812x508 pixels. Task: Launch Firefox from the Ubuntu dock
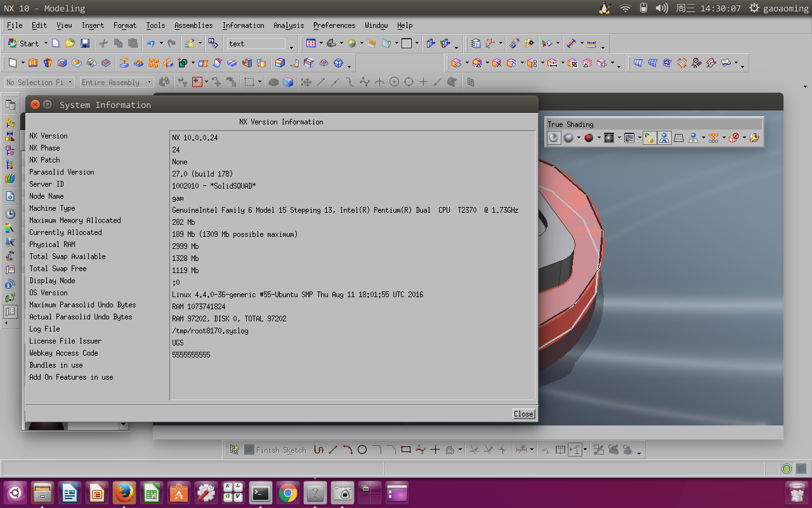[124, 492]
